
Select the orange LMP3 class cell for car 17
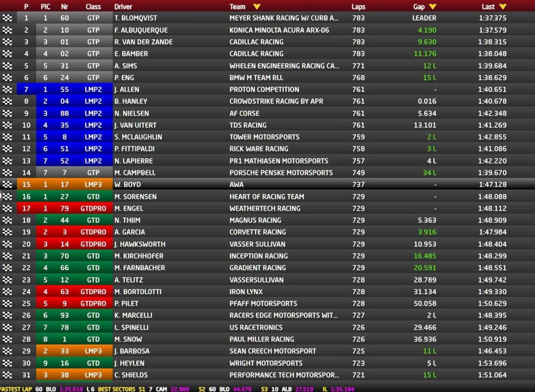(x=93, y=185)
